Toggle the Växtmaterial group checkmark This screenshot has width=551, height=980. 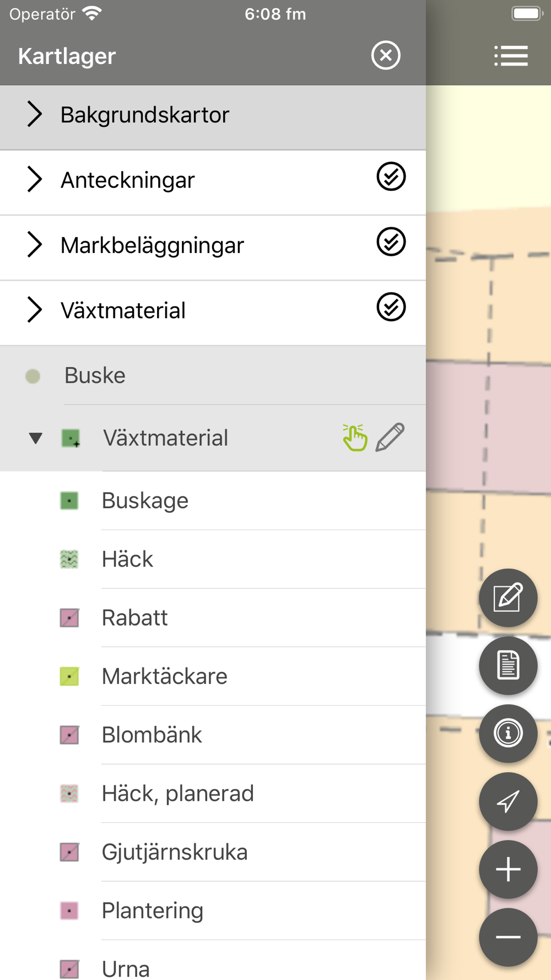(391, 307)
